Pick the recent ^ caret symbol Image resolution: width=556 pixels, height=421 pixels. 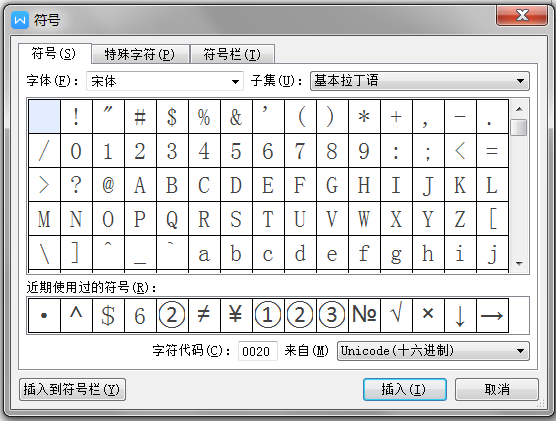click(x=77, y=315)
